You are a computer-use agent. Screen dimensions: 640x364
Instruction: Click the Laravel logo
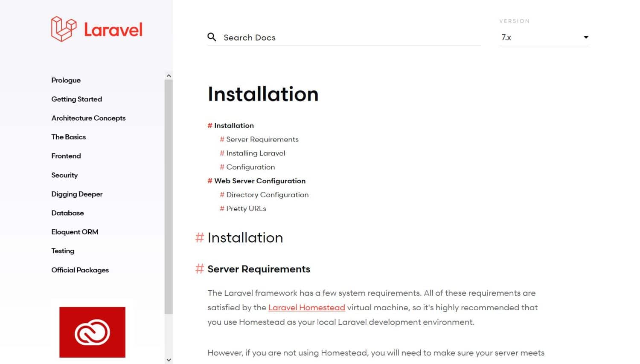click(96, 29)
